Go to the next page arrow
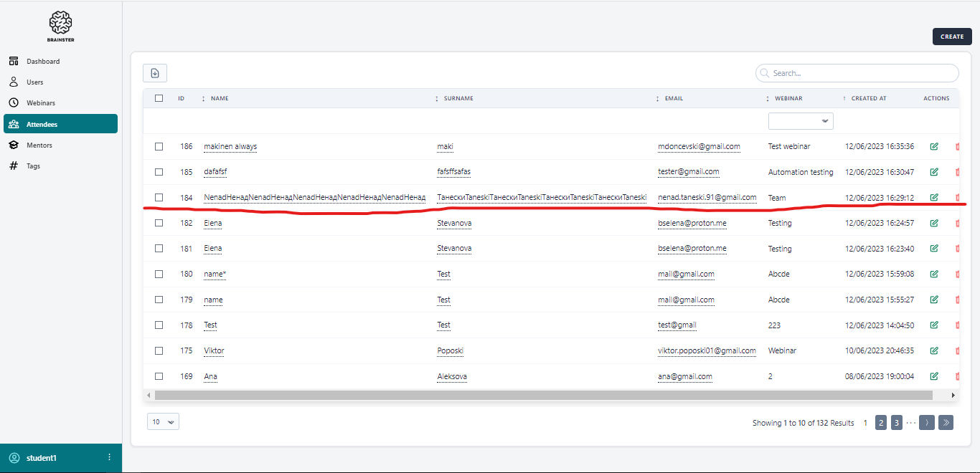This screenshot has width=980, height=473. (926, 423)
